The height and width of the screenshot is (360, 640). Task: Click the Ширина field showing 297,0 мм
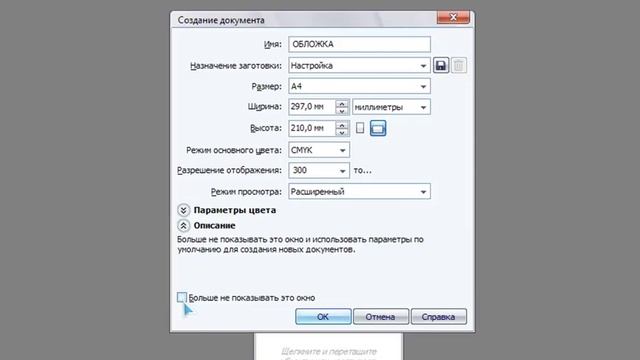312,107
